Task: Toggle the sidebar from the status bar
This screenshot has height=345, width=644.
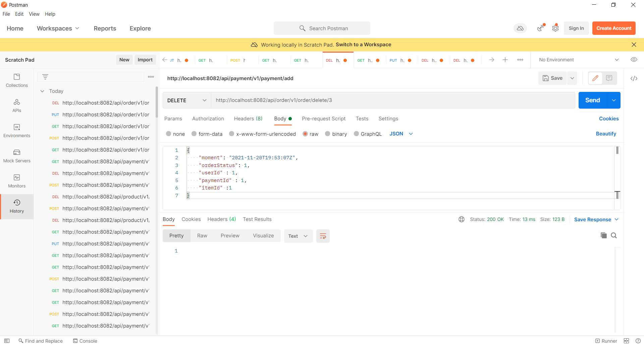Action: (x=7, y=341)
